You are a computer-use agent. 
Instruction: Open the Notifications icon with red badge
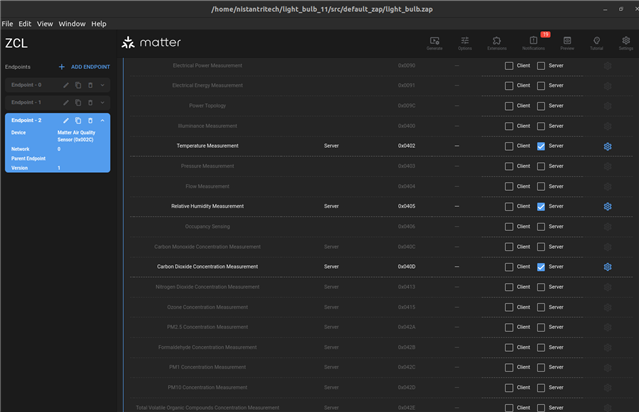pyautogui.click(x=533, y=43)
